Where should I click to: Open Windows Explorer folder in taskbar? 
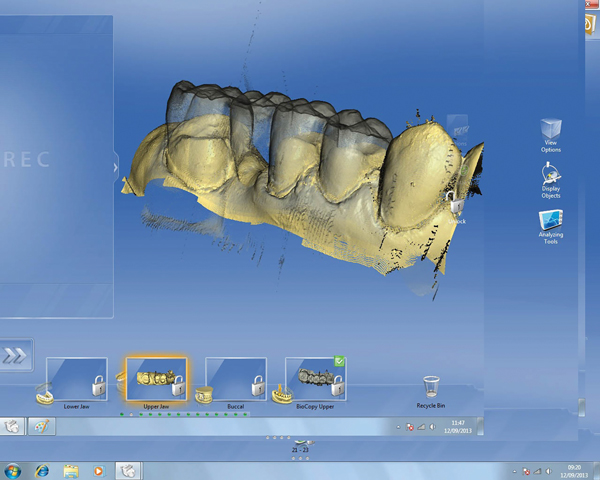(x=71, y=469)
